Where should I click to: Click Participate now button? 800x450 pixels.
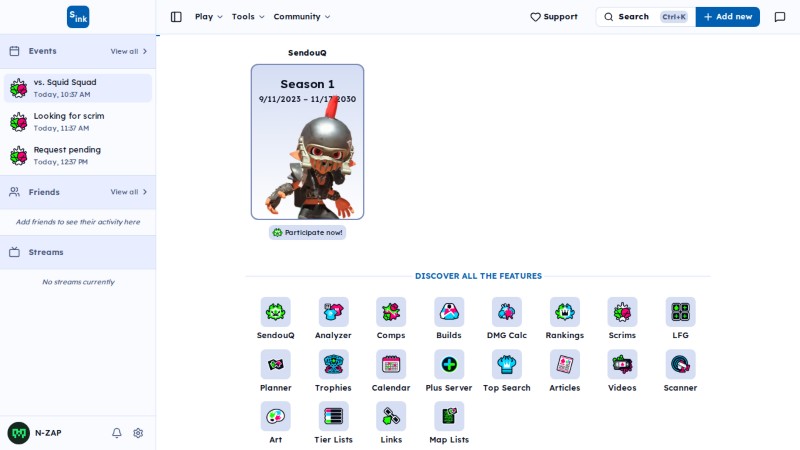pos(308,233)
